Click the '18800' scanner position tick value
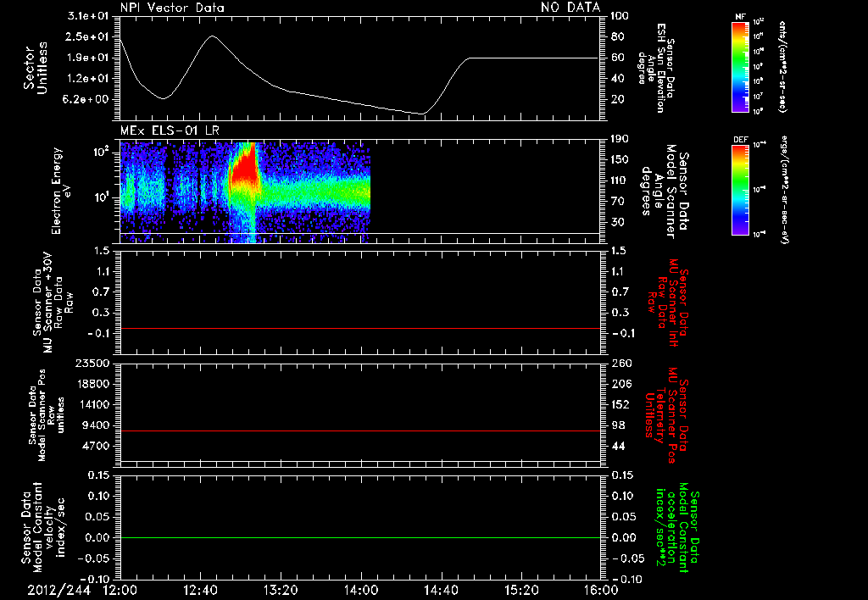Image resolution: width=868 pixels, height=600 pixels. tap(92, 384)
